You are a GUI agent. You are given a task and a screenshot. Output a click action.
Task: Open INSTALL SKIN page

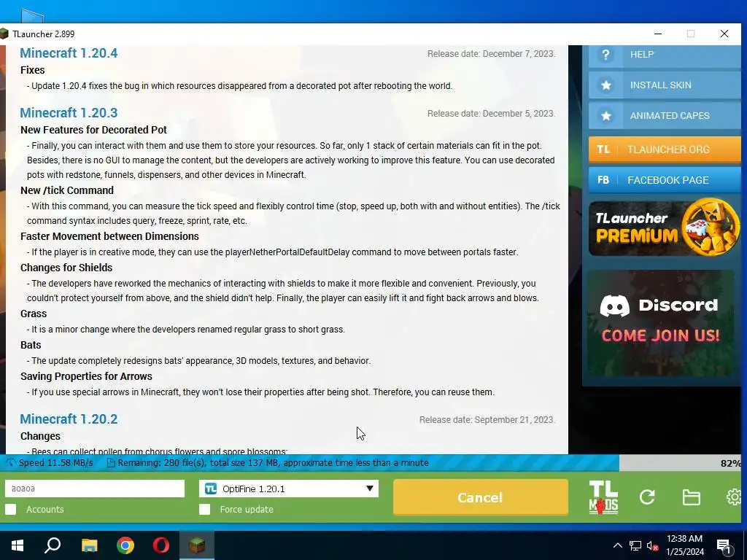point(665,85)
